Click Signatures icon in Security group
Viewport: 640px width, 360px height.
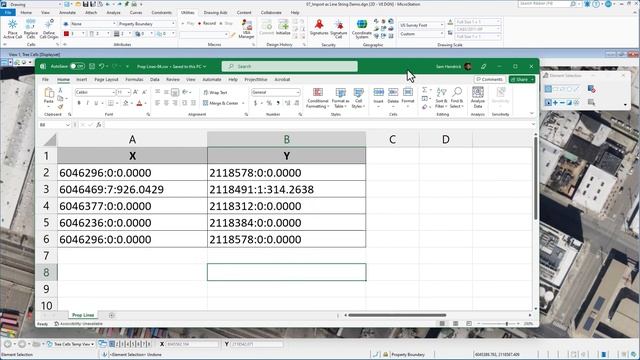tap(319, 27)
